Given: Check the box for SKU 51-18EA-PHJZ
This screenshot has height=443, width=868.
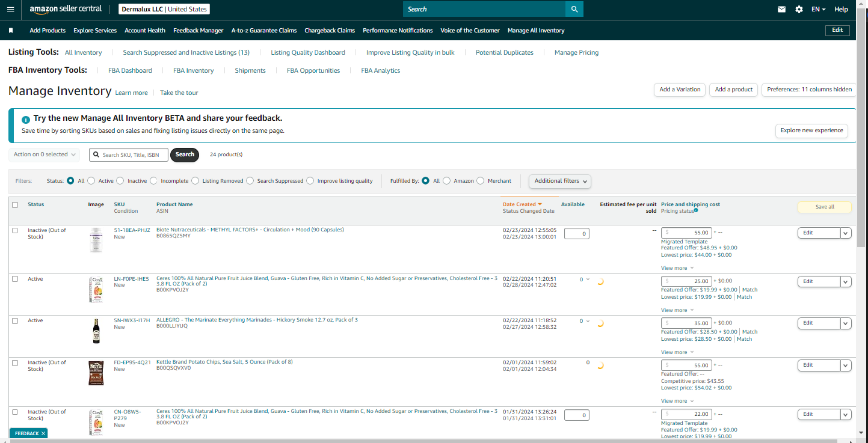Looking at the screenshot, I should [15, 230].
